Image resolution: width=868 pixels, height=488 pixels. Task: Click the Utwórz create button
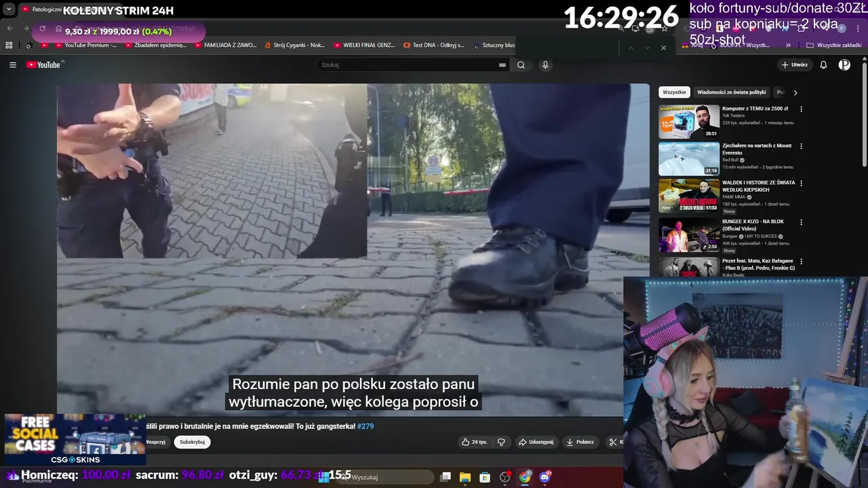795,65
